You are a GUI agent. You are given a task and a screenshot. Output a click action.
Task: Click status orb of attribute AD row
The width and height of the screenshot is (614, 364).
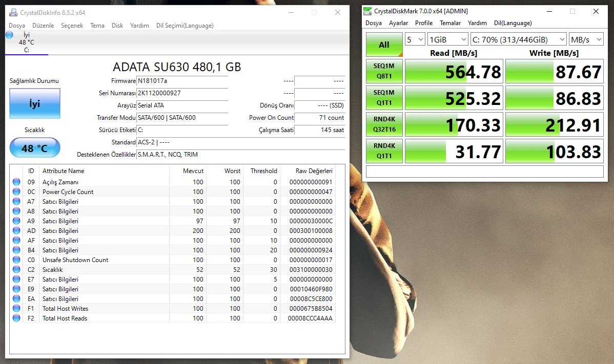(16, 231)
